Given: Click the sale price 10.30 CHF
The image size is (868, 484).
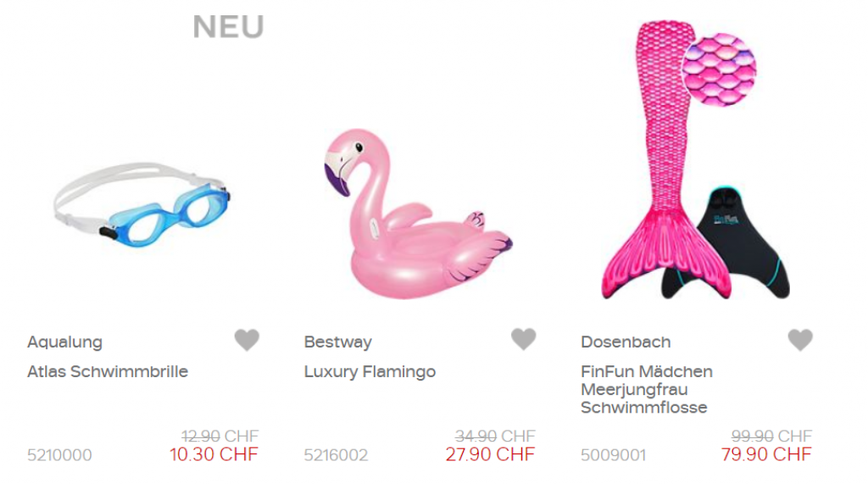Looking at the screenshot, I should click(x=214, y=454).
